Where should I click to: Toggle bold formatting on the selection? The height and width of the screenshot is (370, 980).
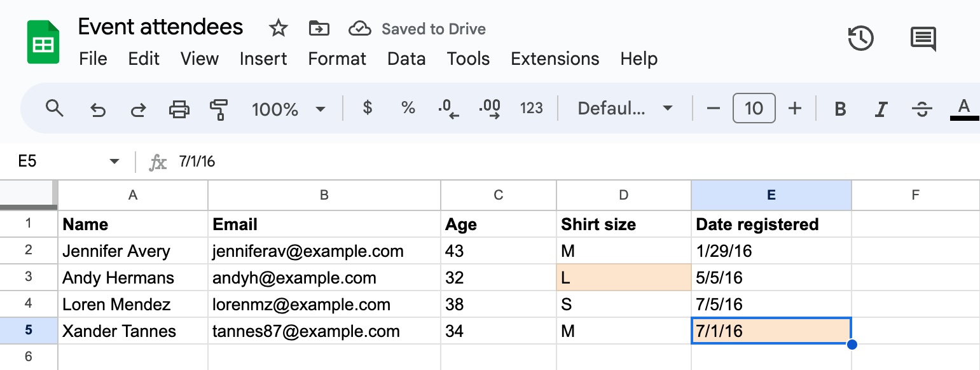tap(839, 109)
